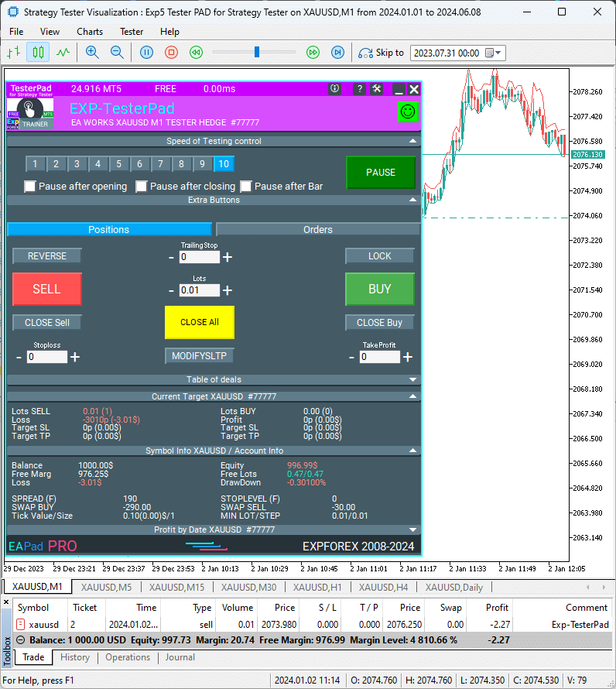The height and width of the screenshot is (689, 616).
Task: Open the Charts menu
Action: pos(90,32)
